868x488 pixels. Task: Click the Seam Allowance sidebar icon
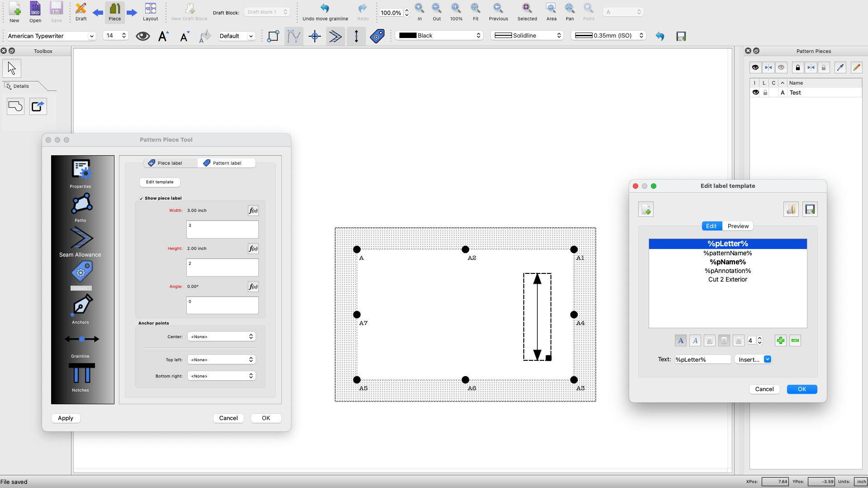click(81, 238)
